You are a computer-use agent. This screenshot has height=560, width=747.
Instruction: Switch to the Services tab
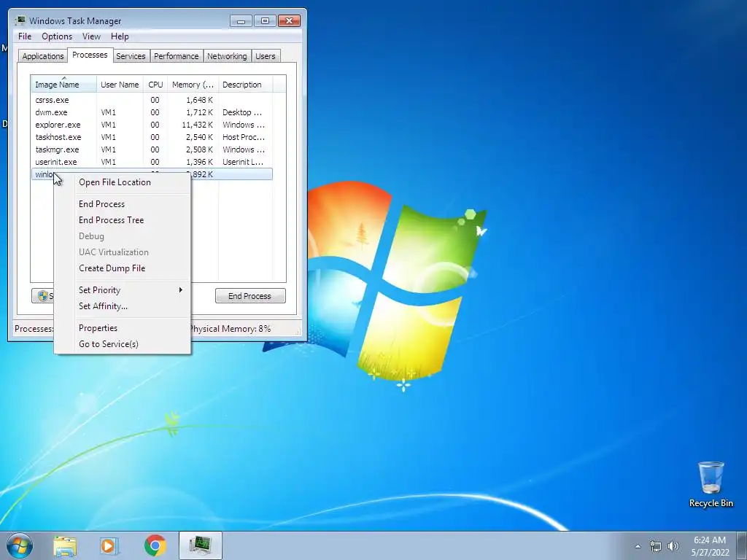click(131, 56)
